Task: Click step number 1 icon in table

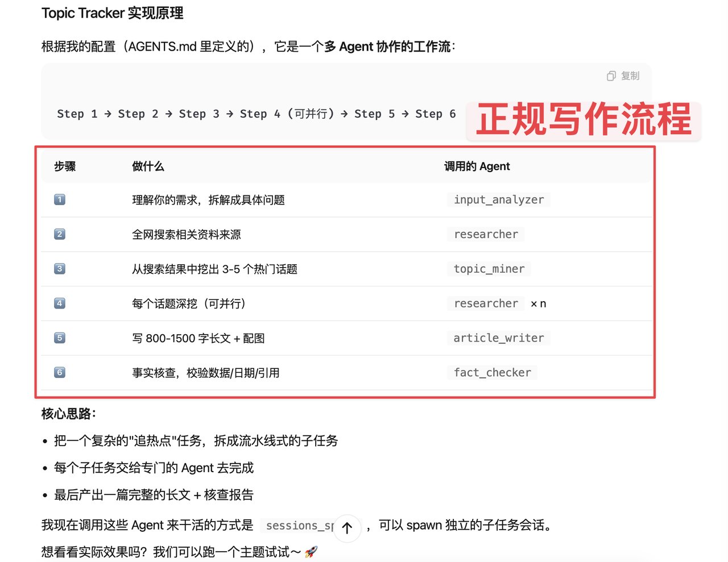Action: pos(60,199)
